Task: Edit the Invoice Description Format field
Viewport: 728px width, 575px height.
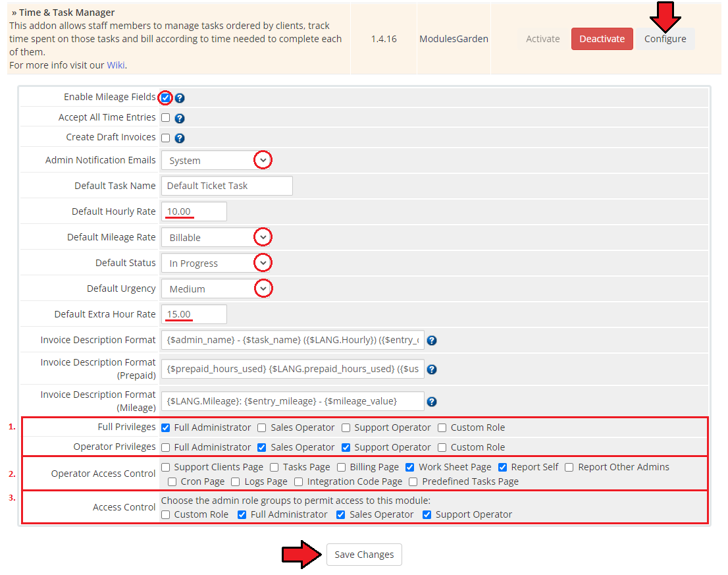Action: click(293, 340)
